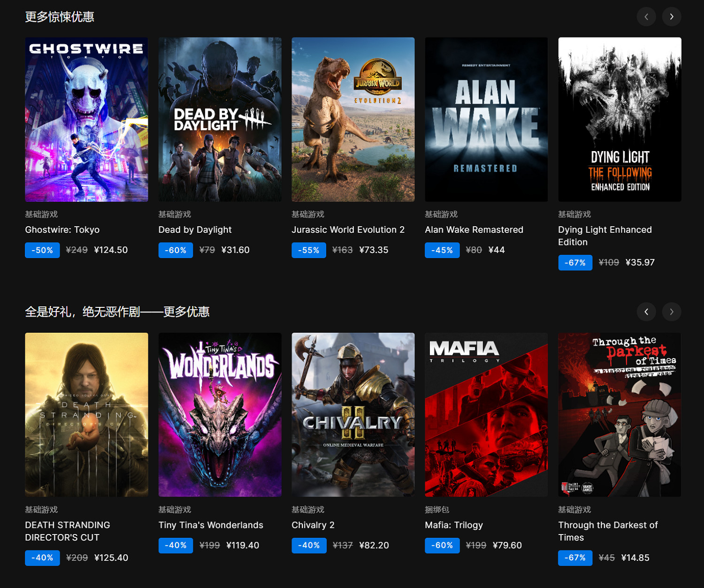Viewport: 704px width, 588px height.
Task: Click previous arrow in top offers carousel
Action: tap(646, 17)
